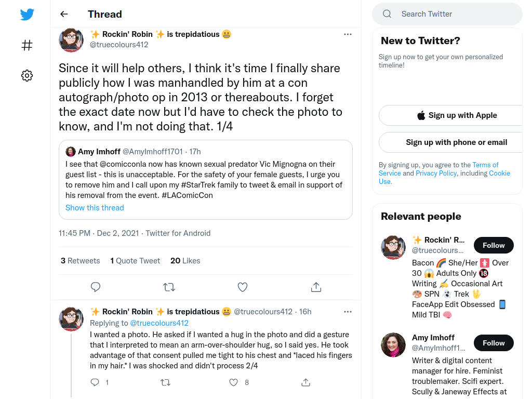Image resolution: width=532 pixels, height=399 pixels.
Task: Retweet the 2/4 reply tweet
Action: [x=165, y=382]
